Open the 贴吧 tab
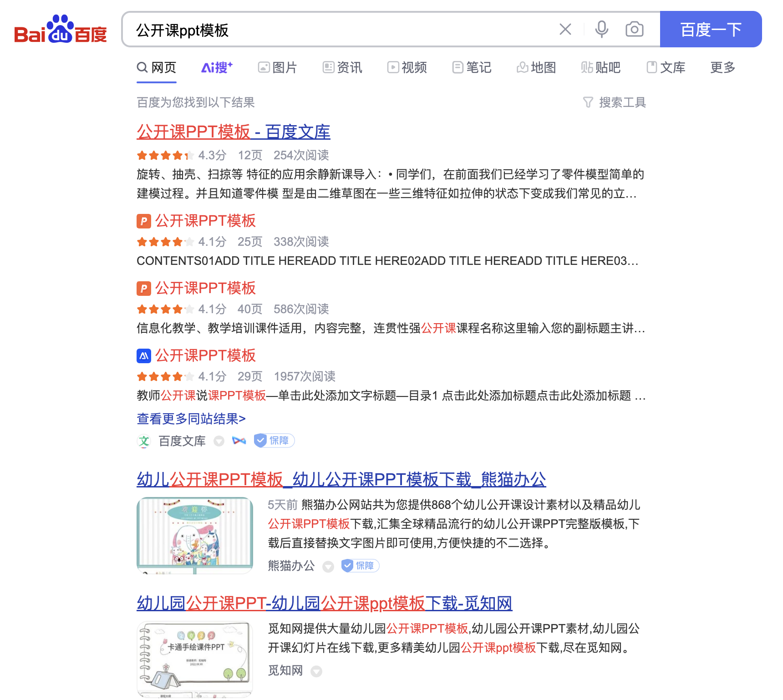 (601, 68)
